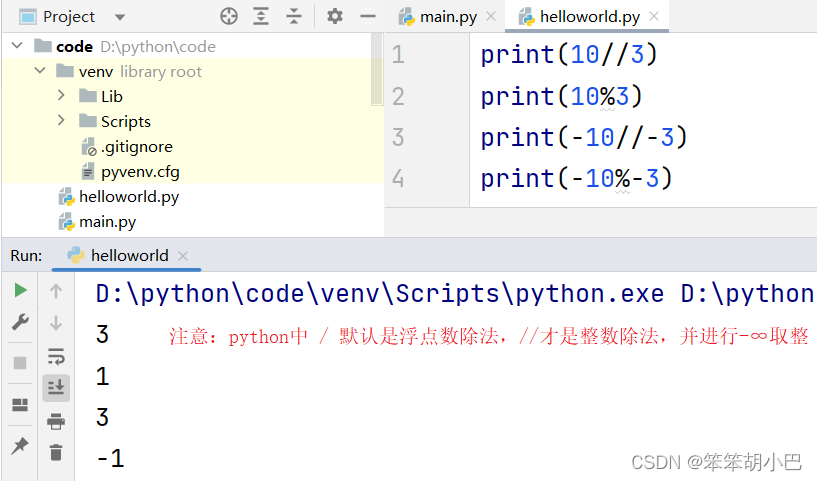Click Collapse All icon in Project toolbar

point(293,16)
